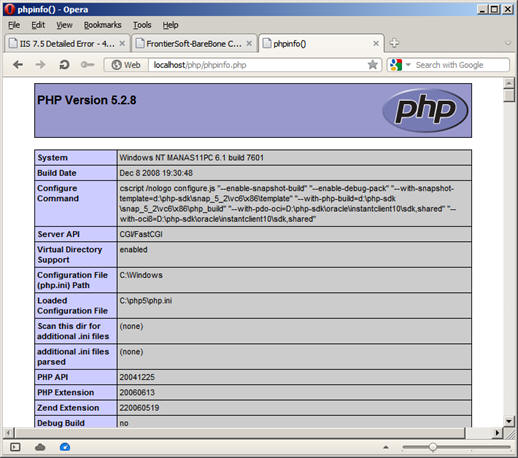518x458 pixels.
Task: Switch to the IIS 7.5 Detailed Error tab
Action: coord(67,44)
